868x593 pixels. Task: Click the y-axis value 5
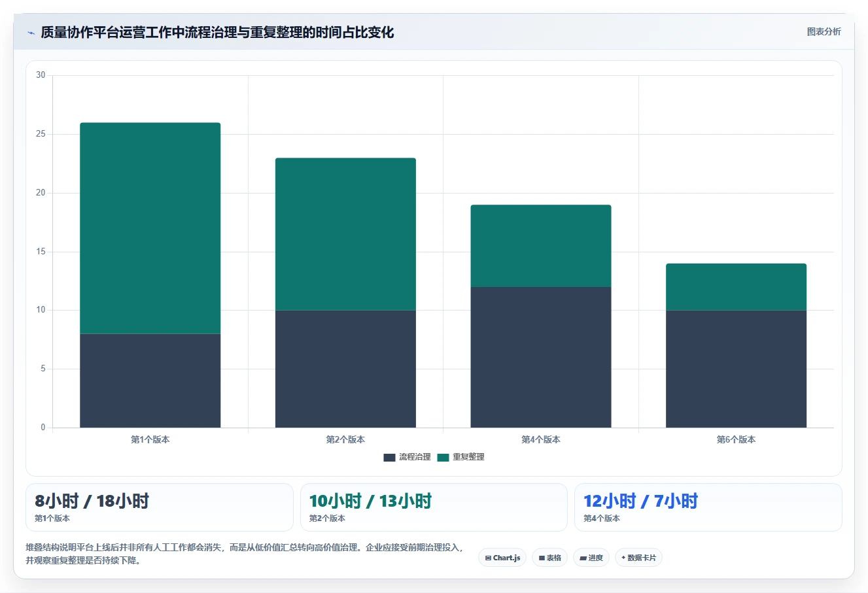tap(43, 369)
